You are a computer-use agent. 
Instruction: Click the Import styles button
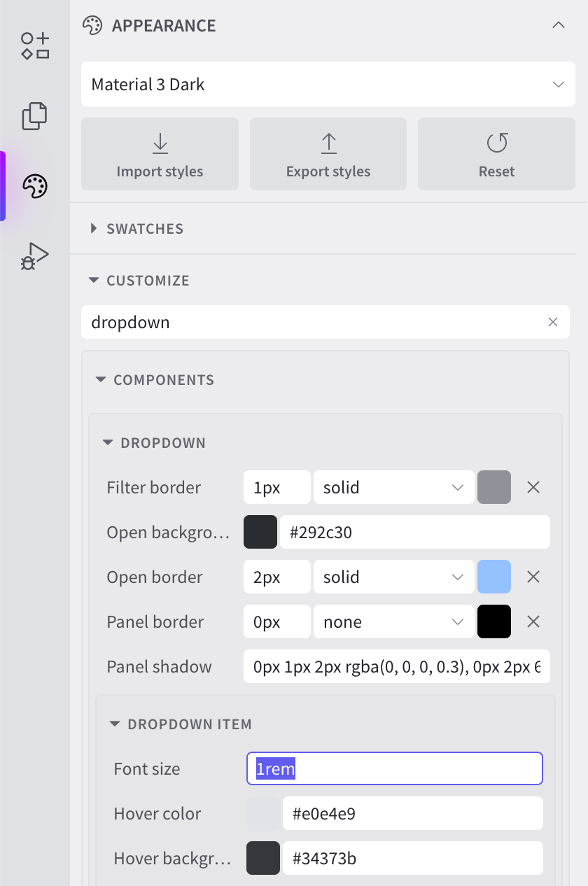[x=160, y=153]
